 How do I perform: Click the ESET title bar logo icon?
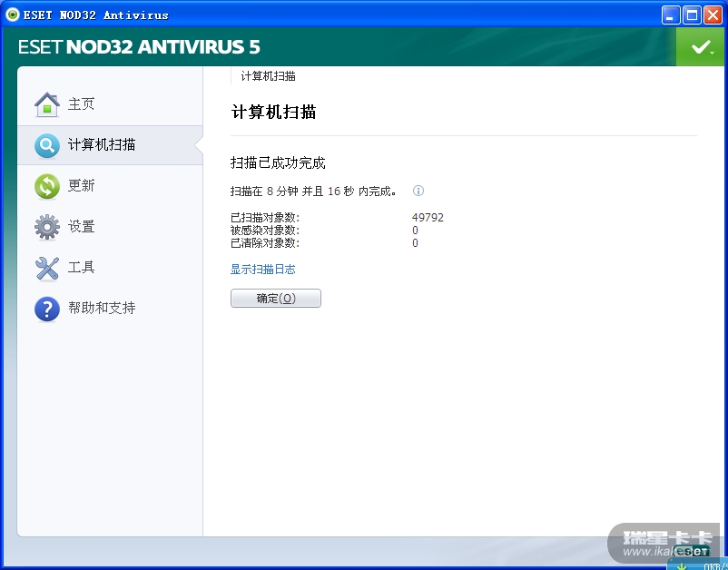click(13, 15)
